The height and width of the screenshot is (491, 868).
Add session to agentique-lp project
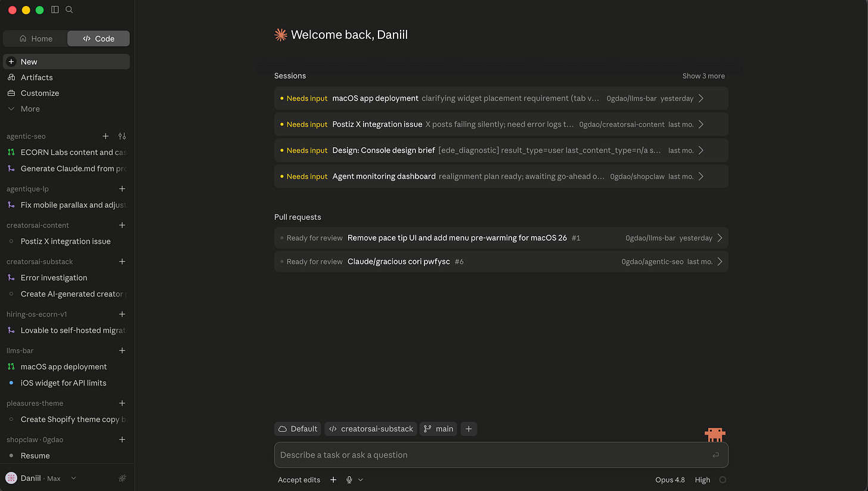pyautogui.click(x=122, y=189)
